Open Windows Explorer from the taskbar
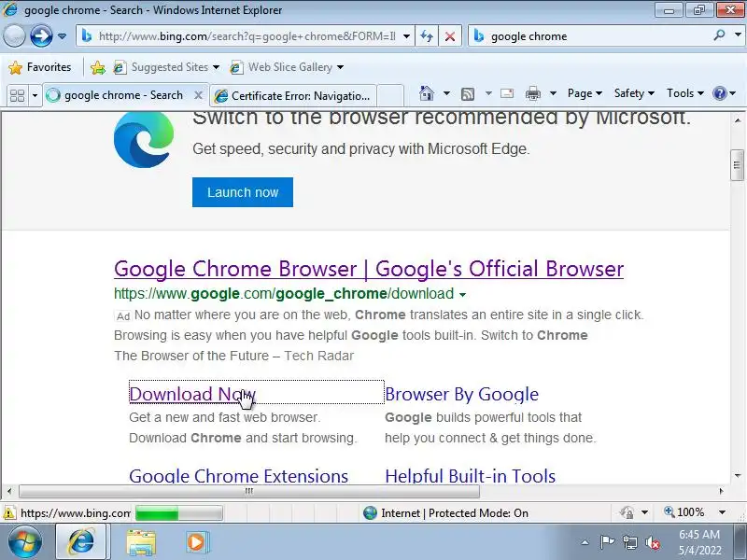This screenshot has height=560, width=747. coord(141,542)
